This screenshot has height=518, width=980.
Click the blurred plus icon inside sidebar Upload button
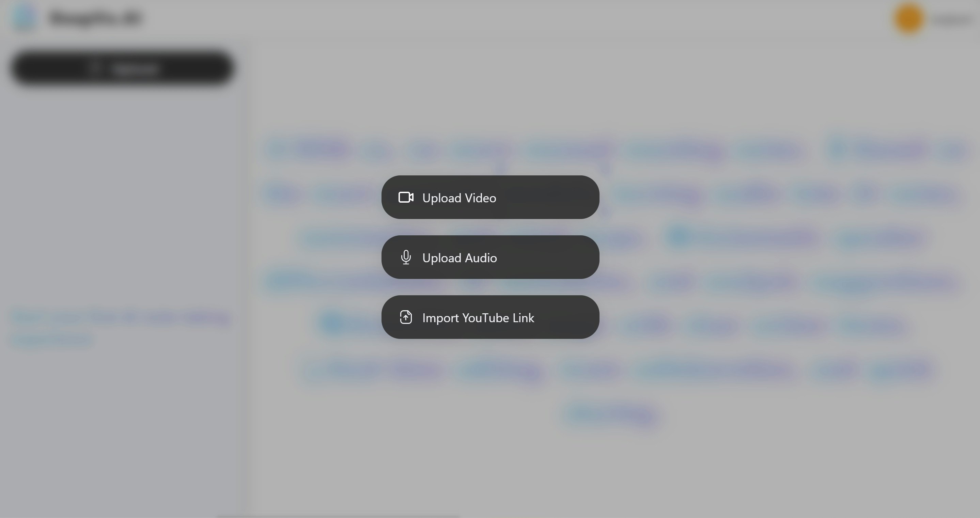click(95, 68)
